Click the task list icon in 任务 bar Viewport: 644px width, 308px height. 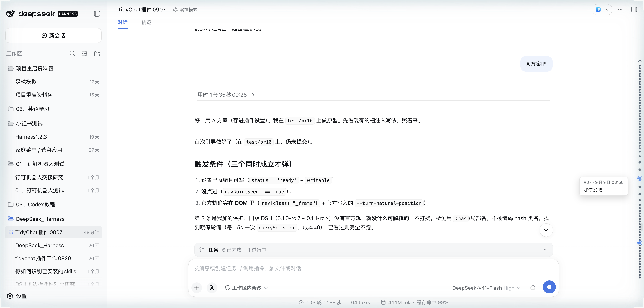pos(202,250)
